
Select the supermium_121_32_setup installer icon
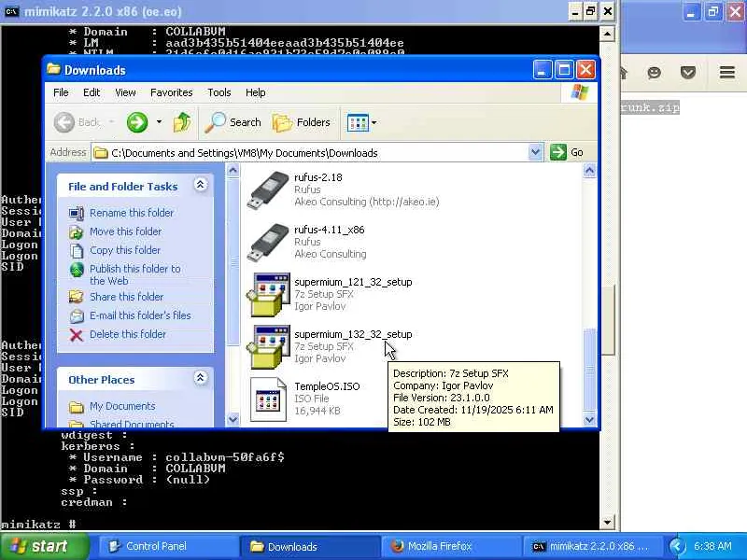pyautogui.click(x=268, y=295)
